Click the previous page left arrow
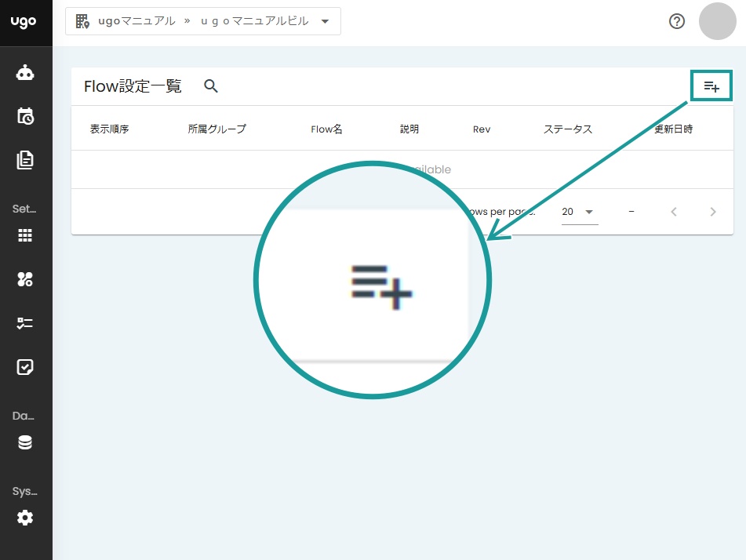Viewport: 746px width, 560px height. pos(674,211)
